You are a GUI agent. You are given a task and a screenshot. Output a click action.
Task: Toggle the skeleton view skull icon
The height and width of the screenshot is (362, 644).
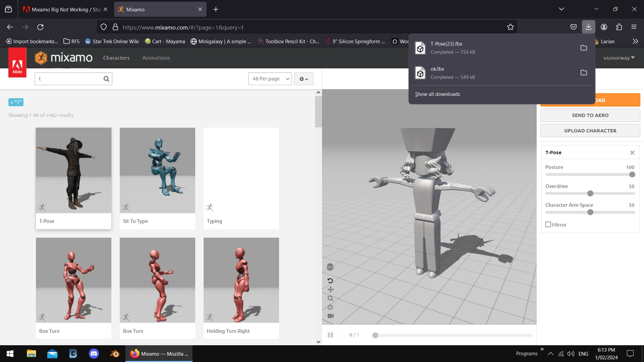(330, 267)
